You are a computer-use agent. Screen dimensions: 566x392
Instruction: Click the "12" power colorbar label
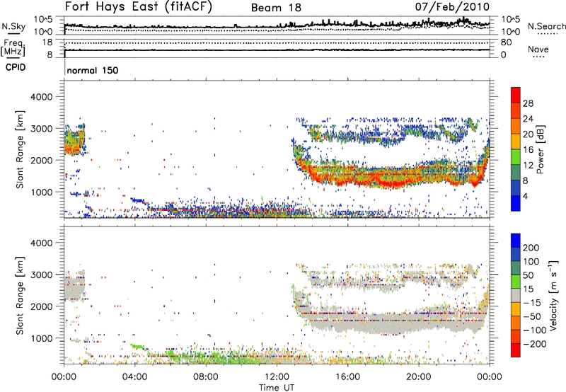(528, 166)
